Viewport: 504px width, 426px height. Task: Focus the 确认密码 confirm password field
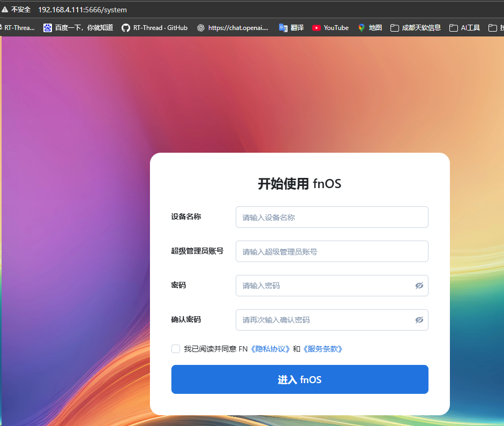(x=332, y=320)
